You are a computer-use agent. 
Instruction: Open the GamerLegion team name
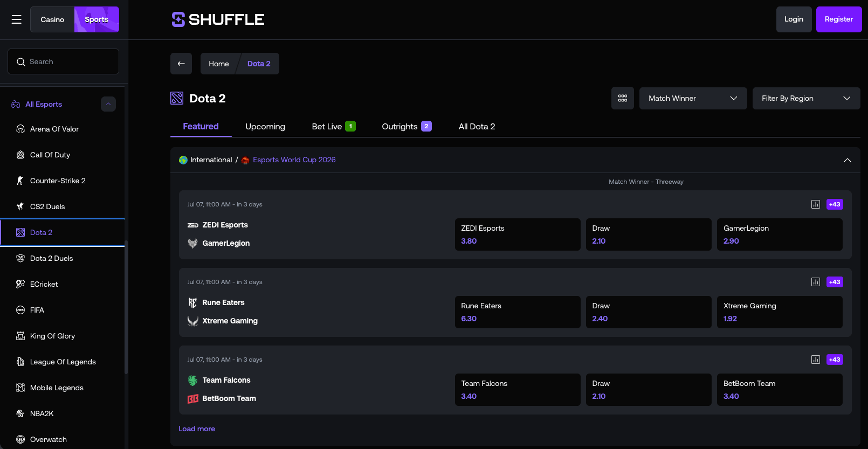[x=226, y=243]
